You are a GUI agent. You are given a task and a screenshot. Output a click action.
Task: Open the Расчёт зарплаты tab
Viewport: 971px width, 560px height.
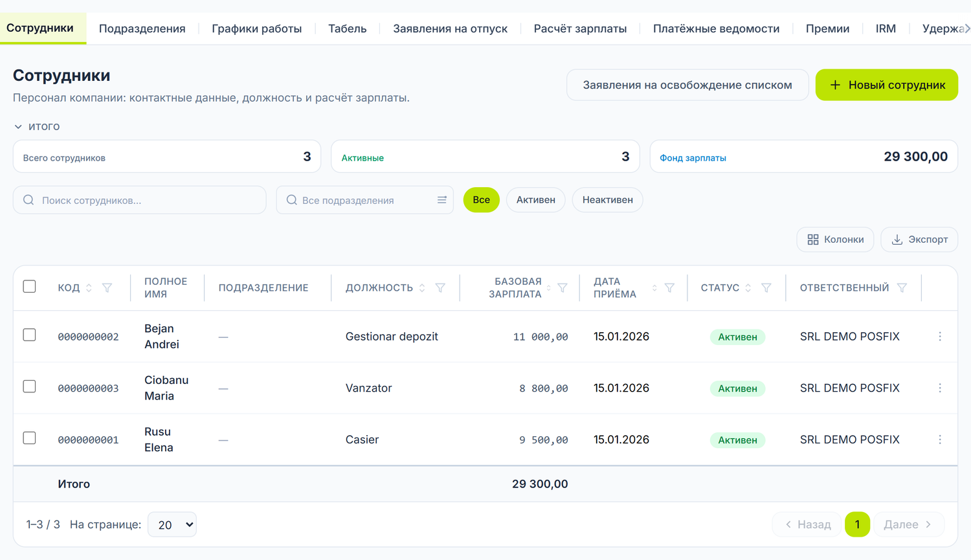[580, 28]
